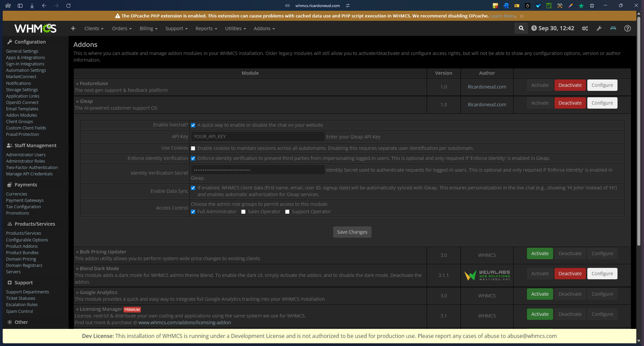The height and width of the screenshot is (346, 644).
Task: Enable the Use Cookies checkbox
Action: (x=193, y=149)
